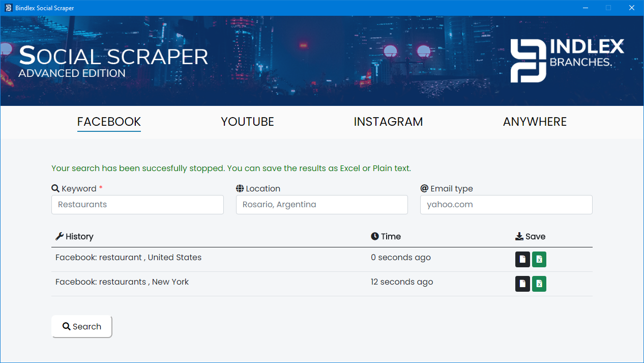Switch to the Facebook tab
This screenshot has width=644, height=363.
tap(109, 122)
